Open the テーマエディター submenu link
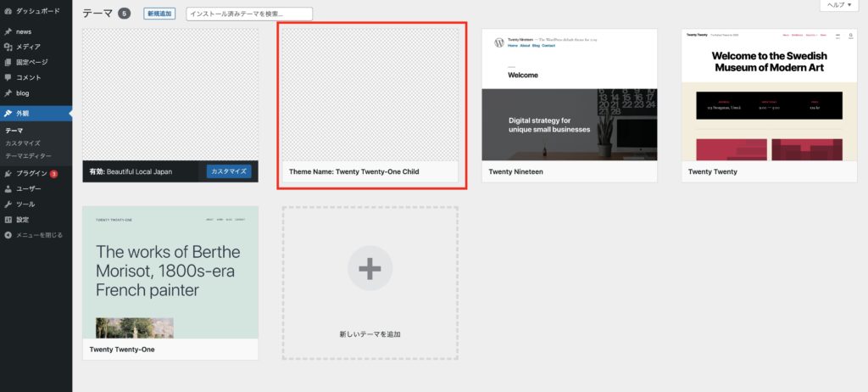Screen dimensions: 868x392 tap(28, 156)
